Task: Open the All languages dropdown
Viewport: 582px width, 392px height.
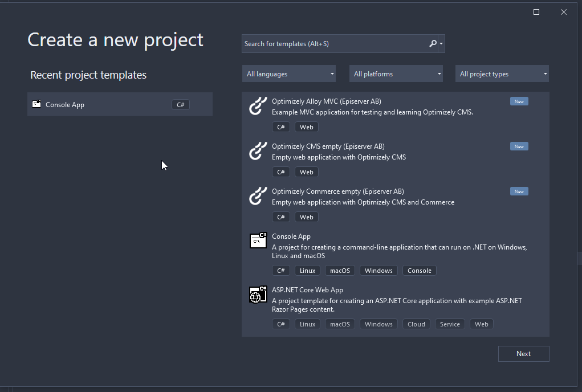Action: [289, 74]
